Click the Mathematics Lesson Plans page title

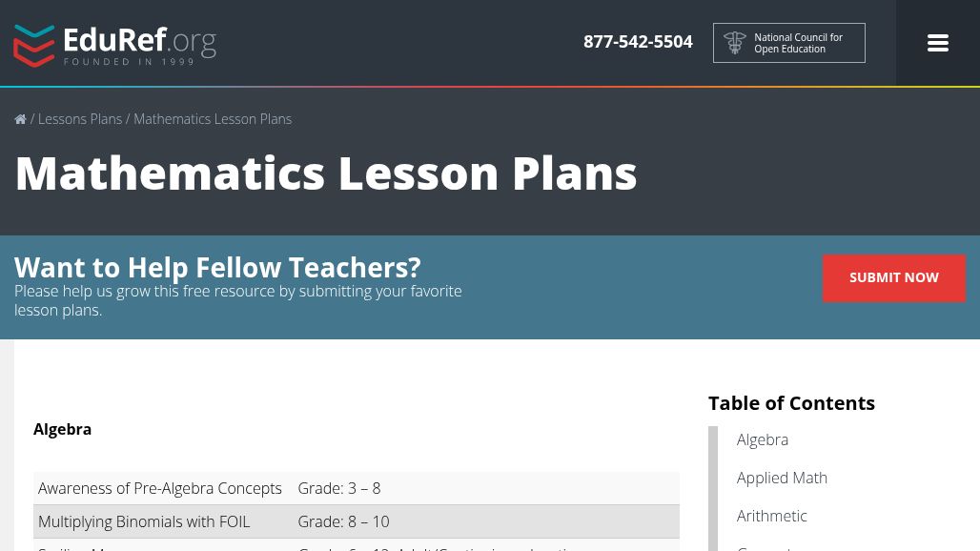[326, 173]
